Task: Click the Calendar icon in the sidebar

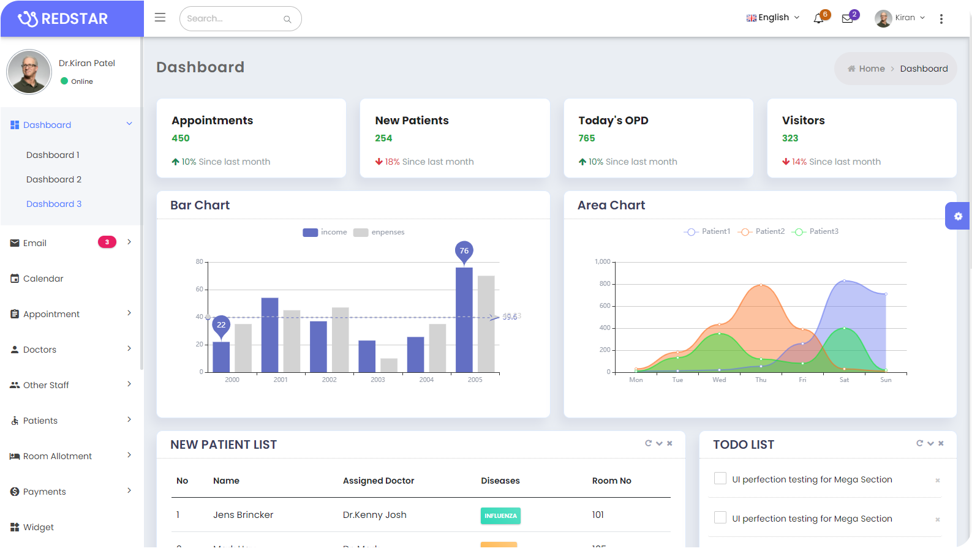Action: click(x=14, y=278)
